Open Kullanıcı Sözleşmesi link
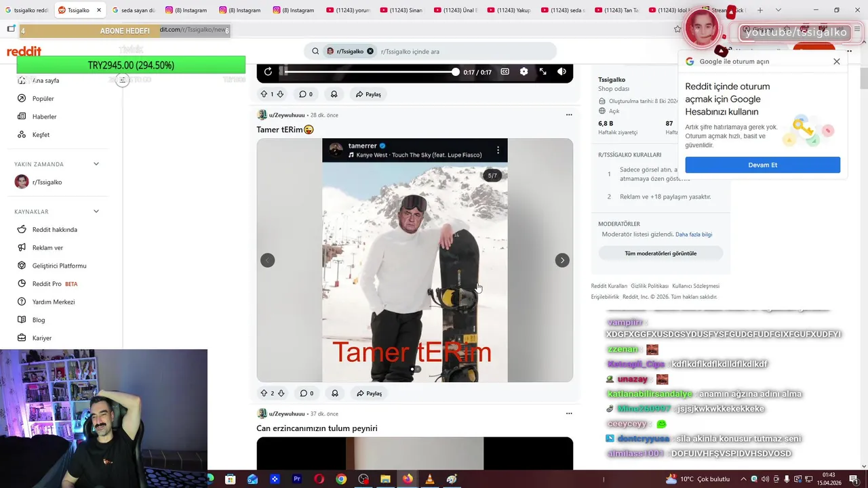The image size is (868, 488). (696, 286)
